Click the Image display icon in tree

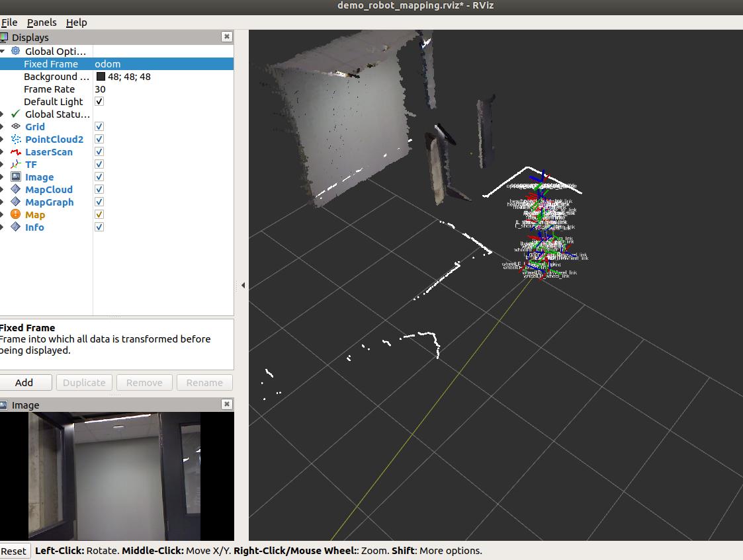pyautogui.click(x=16, y=177)
